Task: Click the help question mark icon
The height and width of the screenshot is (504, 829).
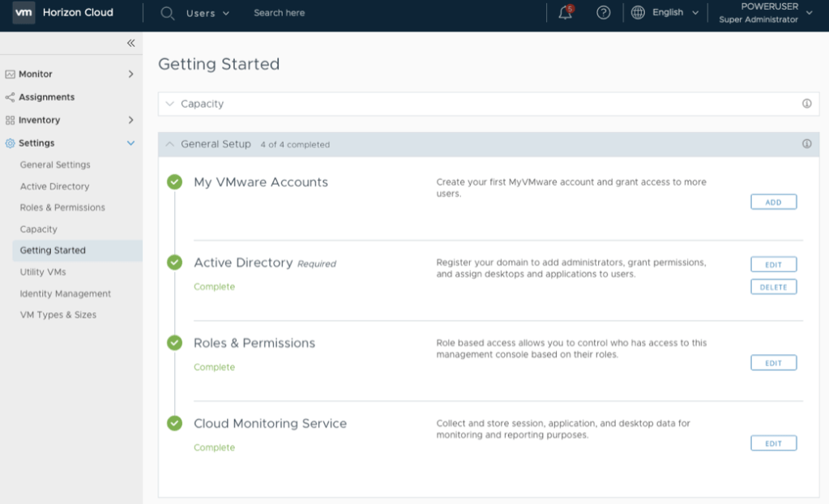Action: pyautogui.click(x=603, y=13)
